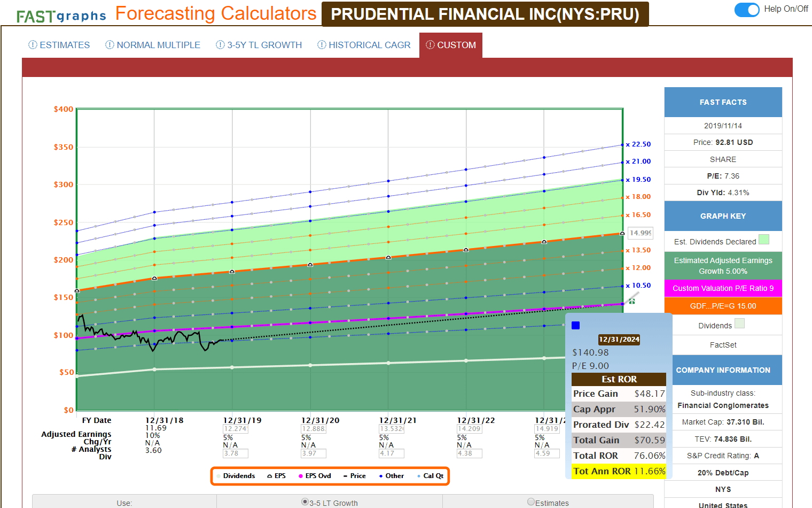Click the 4.59 dividend input field
This screenshot has width=812, height=508.
[x=548, y=453]
